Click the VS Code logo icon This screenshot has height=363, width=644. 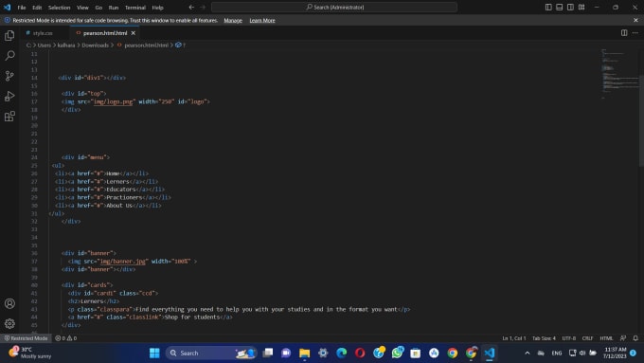click(x=7, y=7)
